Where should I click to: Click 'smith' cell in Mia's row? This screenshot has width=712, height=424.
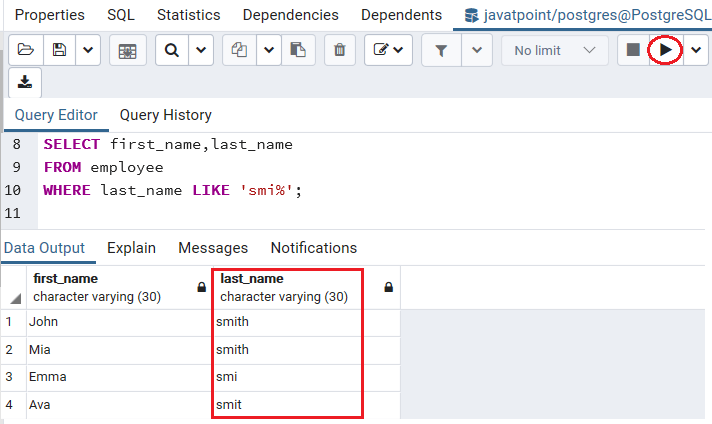tap(306, 350)
